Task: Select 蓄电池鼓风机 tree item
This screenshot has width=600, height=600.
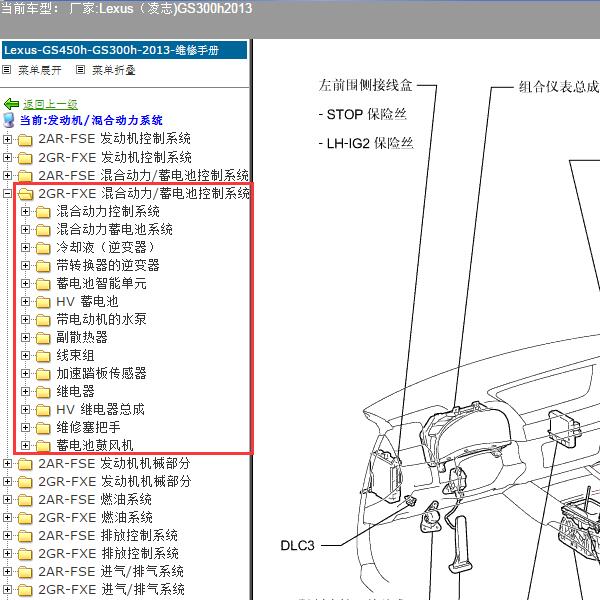Action: (x=95, y=445)
